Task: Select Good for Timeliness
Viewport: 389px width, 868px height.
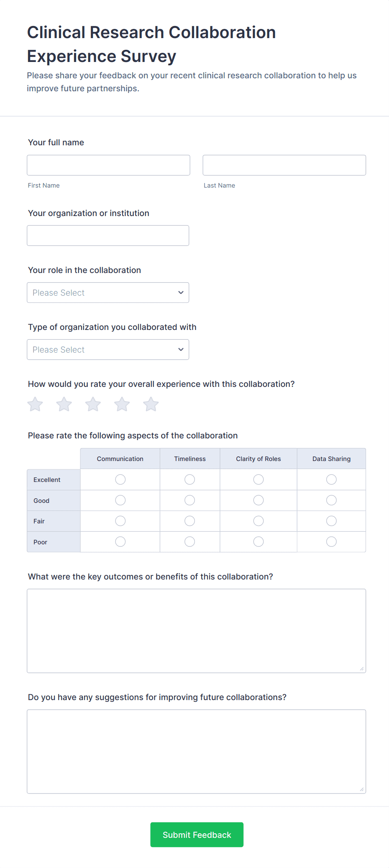Action: point(189,500)
